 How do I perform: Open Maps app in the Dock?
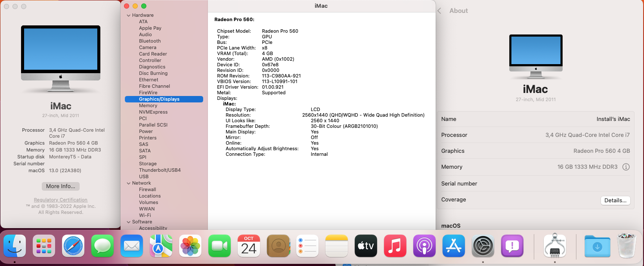tap(161, 246)
